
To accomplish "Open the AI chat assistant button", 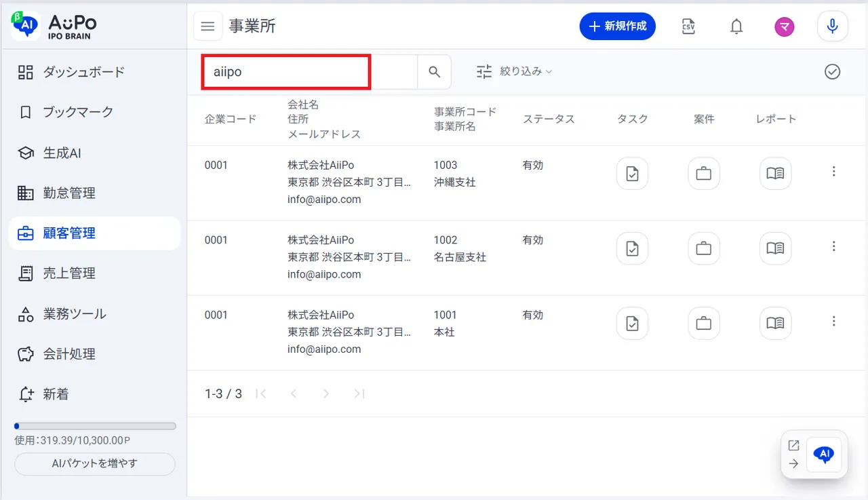I will 824,455.
